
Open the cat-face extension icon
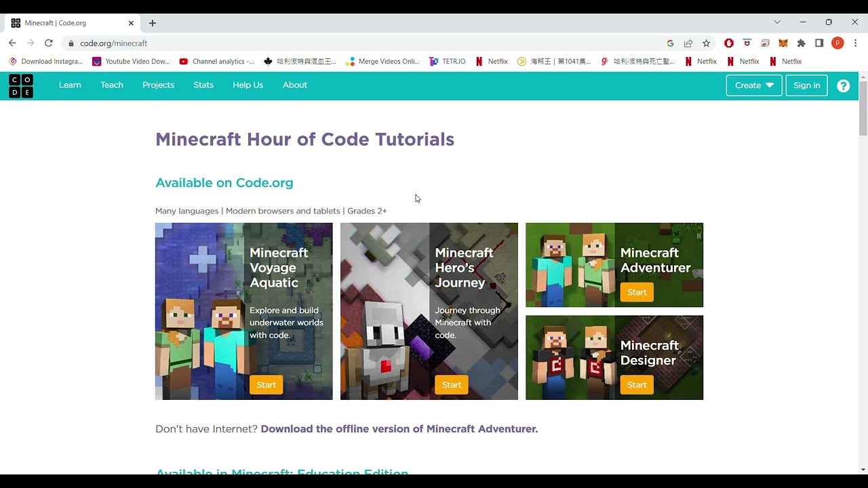click(x=747, y=43)
